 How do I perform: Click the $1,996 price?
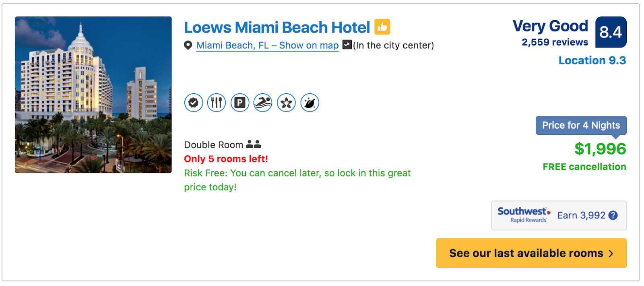pyautogui.click(x=600, y=149)
